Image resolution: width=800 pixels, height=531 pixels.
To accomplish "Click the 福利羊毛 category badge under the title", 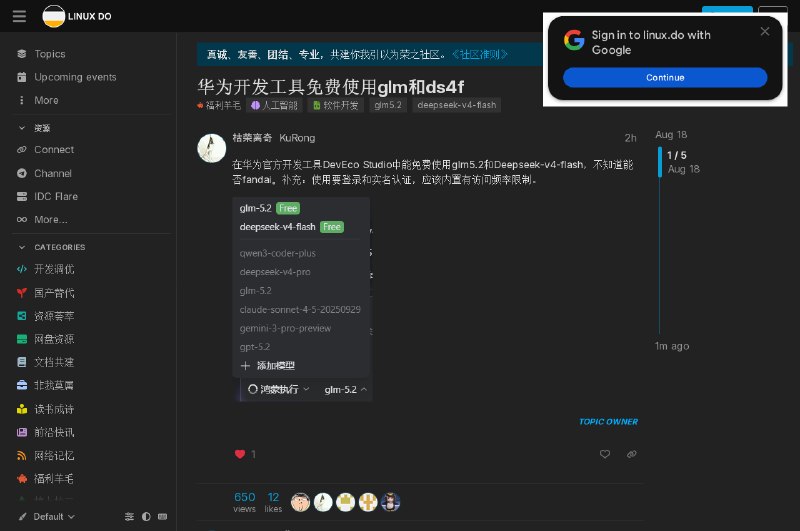I will click(218, 106).
